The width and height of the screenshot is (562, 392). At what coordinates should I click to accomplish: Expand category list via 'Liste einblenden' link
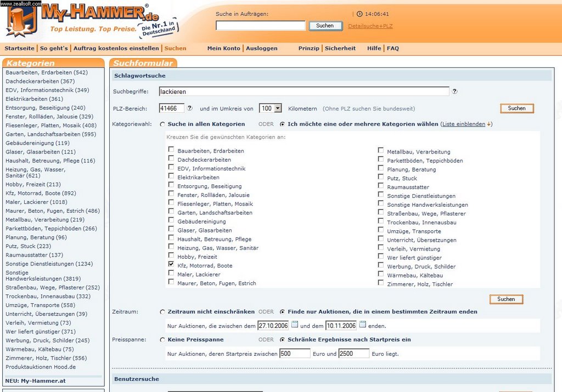tap(463, 124)
